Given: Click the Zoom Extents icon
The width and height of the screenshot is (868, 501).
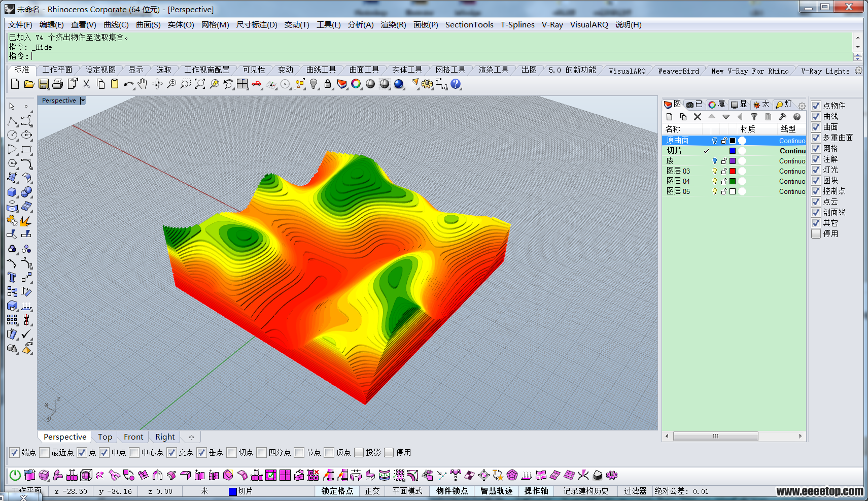Looking at the screenshot, I should 200,84.
